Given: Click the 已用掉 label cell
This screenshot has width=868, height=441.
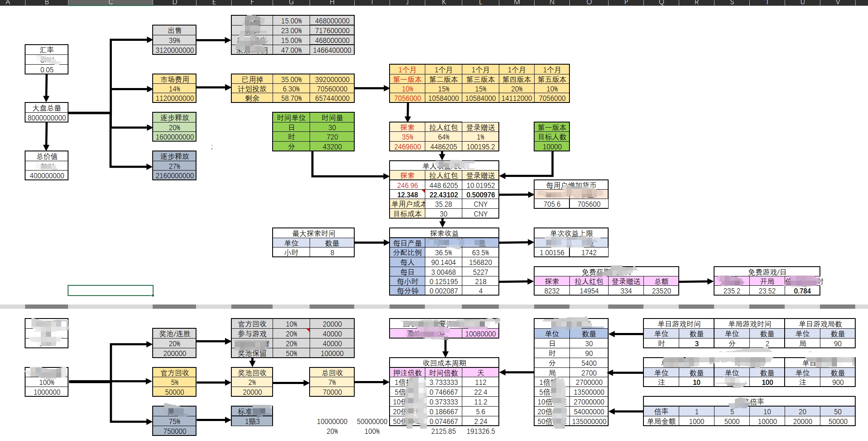Looking at the screenshot, I should [x=252, y=80].
